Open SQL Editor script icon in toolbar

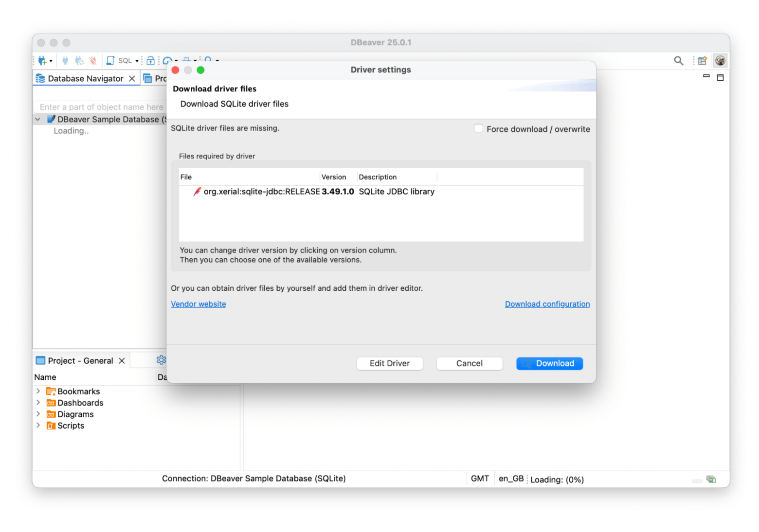[110, 61]
